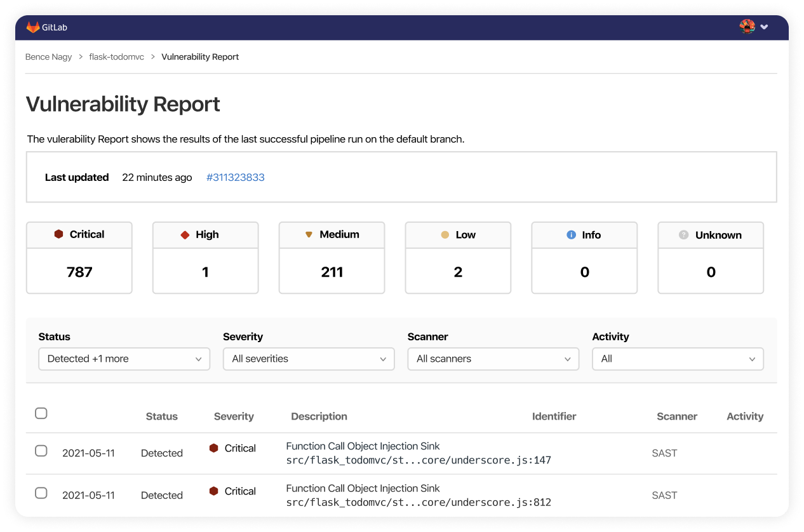Screen dimensions: 804x532
Task: Open pipeline #311323833 link
Action: [x=235, y=178]
